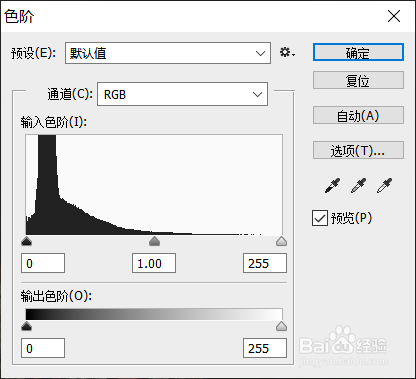416x379 pixels.
Task: Open the 通道 RGB channel dropdown
Action: click(182, 94)
